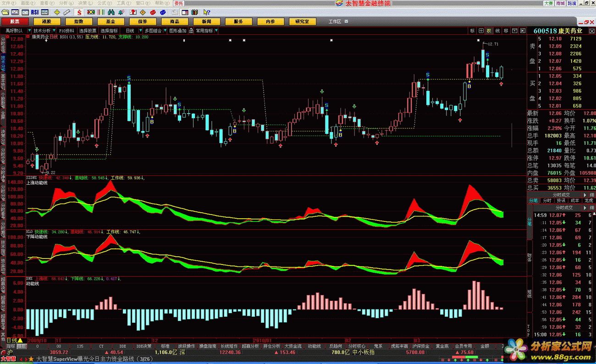
Task: Click the 大资金流 indicator tab at bottom
Action: point(293,346)
